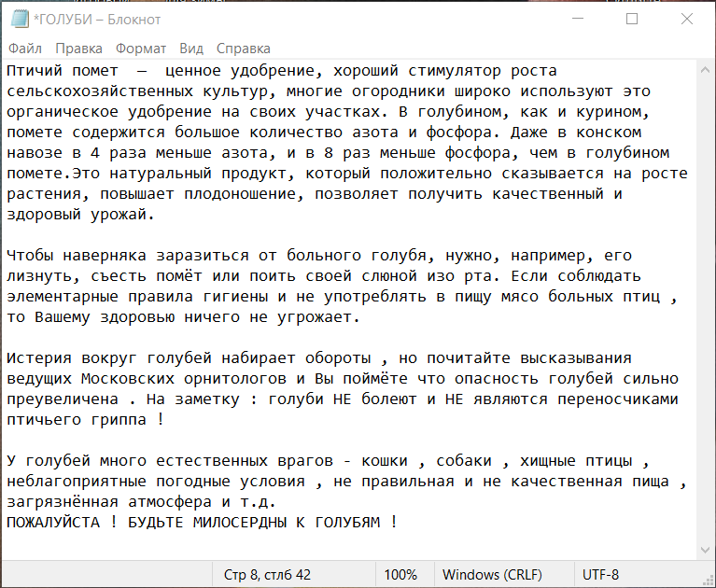Click the word 'Истерия'

point(39,358)
